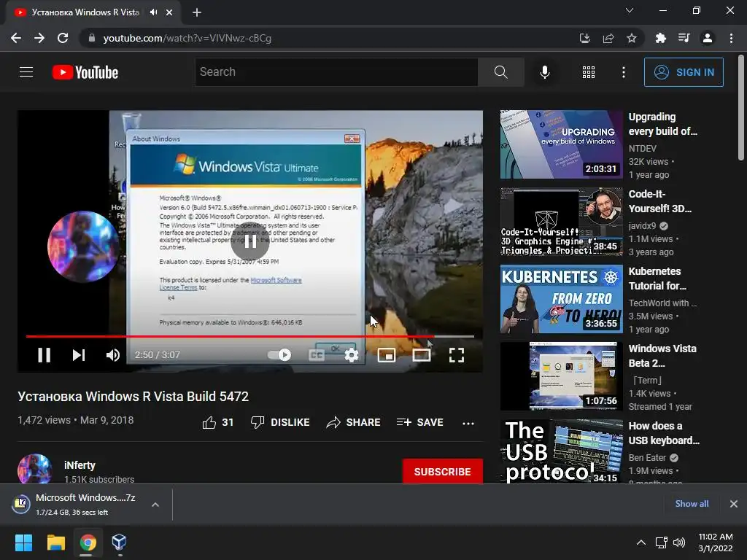Reload the page
The image size is (747, 560).
point(63,38)
